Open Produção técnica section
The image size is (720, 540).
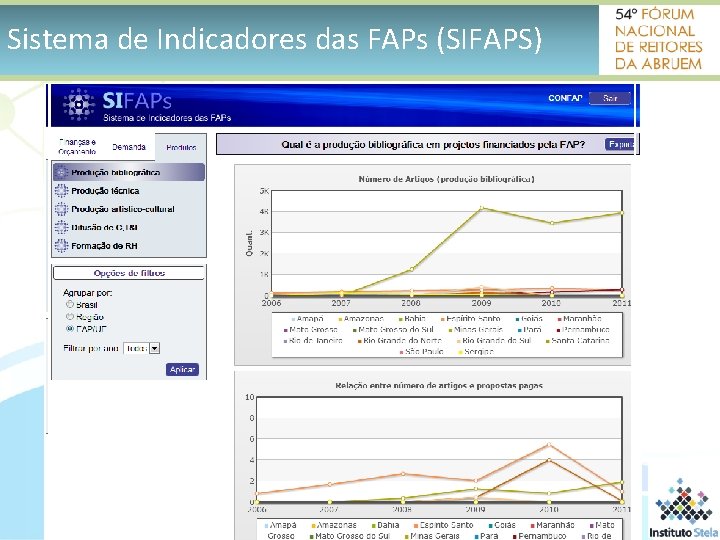coord(105,191)
